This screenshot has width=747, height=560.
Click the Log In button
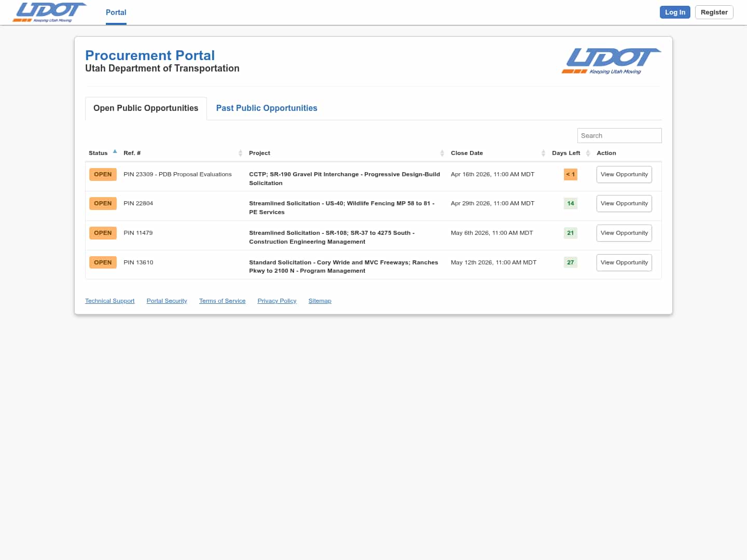(675, 12)
